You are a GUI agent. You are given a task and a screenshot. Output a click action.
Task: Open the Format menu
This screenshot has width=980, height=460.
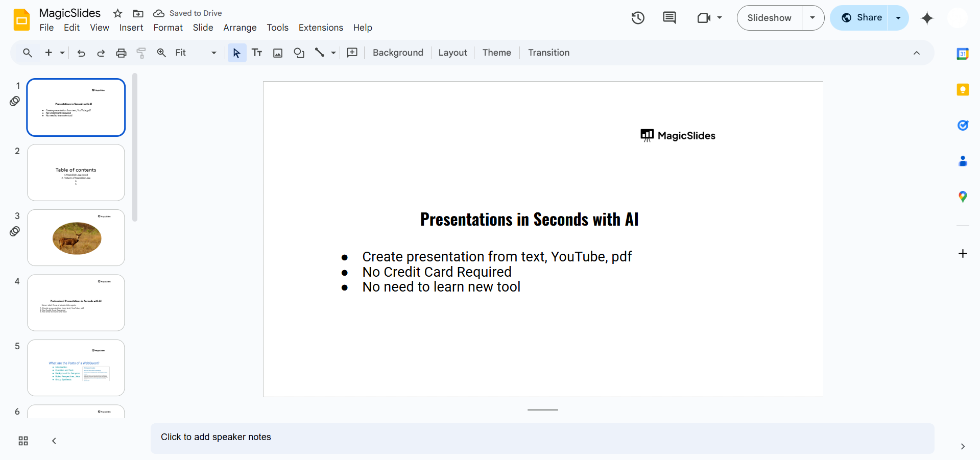(168, 28)
